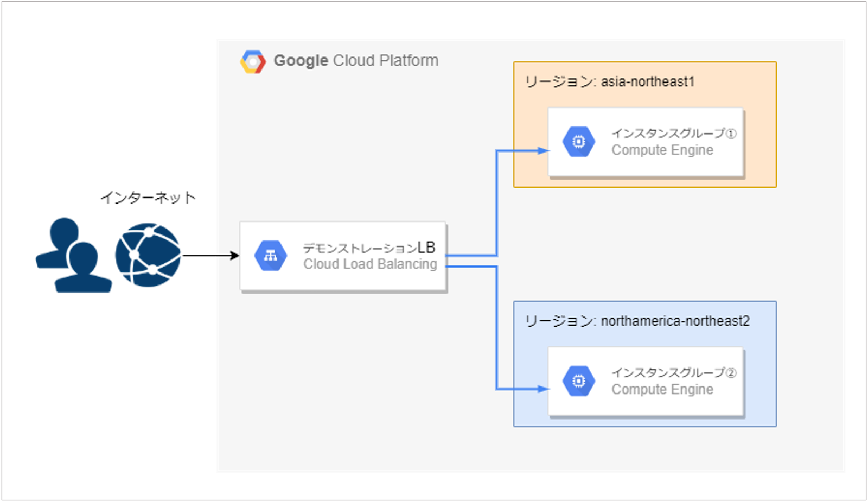This screenshot has width=868, height=501.
Task: Click the インスタンスグループ② label
Action: (674, 372)
